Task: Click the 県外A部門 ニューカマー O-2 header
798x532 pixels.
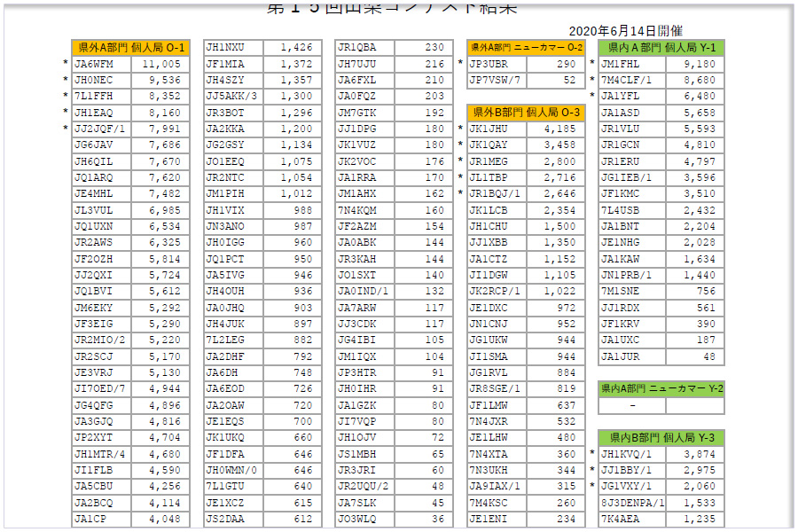Action: point(527,48)
